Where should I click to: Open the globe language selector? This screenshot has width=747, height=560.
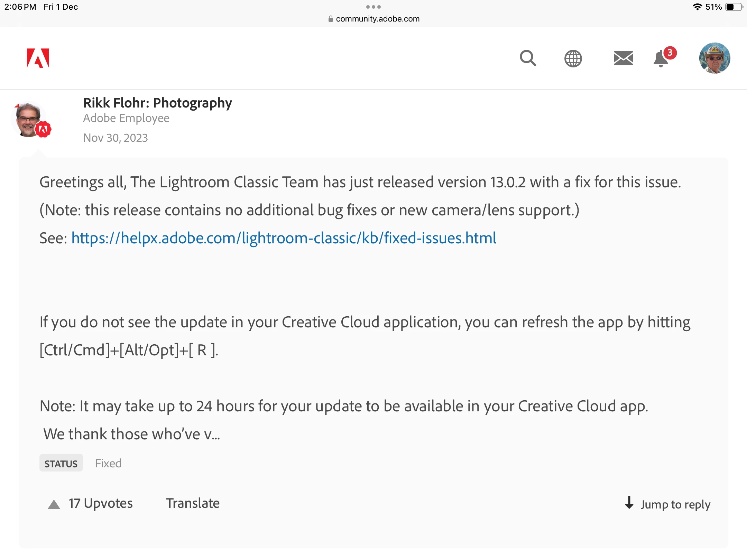click(573, 58)
